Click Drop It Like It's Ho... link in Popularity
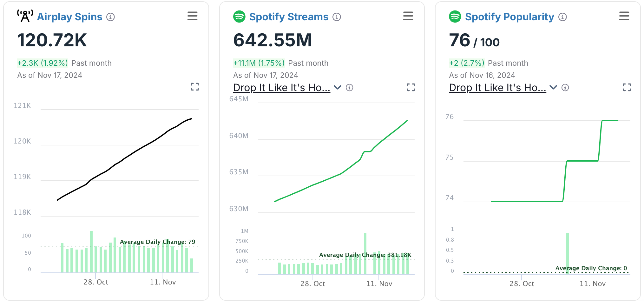 click(497, 88)
